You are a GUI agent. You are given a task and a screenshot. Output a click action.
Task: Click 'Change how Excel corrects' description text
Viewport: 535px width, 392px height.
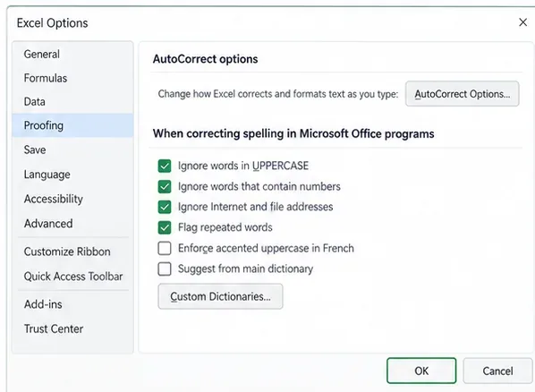[x=278, y=94]
